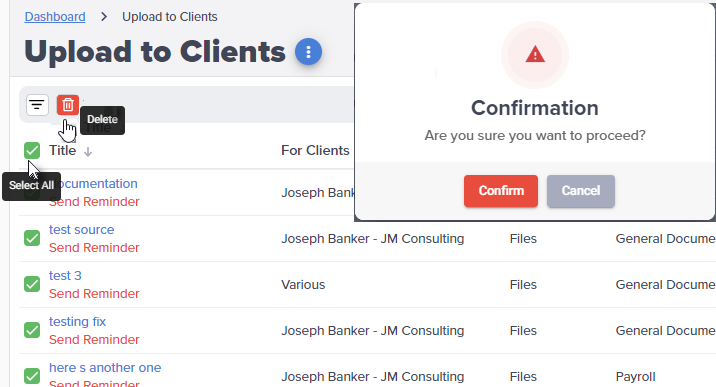Uncheck the test source row checkbox

click(32, 238)
